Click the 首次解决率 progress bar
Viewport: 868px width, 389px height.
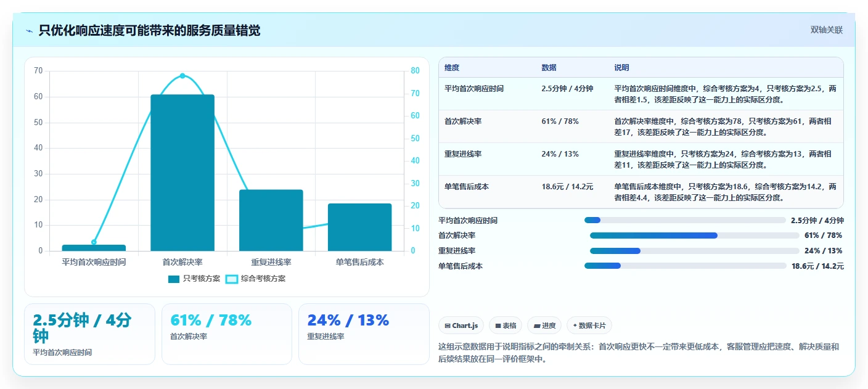click(x=694, y=235)
